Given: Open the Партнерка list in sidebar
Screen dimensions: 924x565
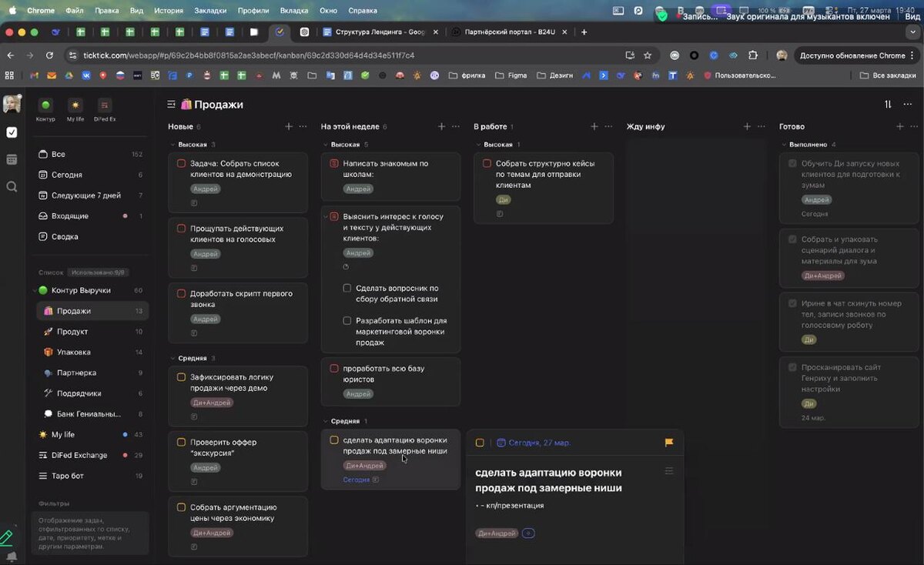Looking at the screenshot, I should [91, 373].
